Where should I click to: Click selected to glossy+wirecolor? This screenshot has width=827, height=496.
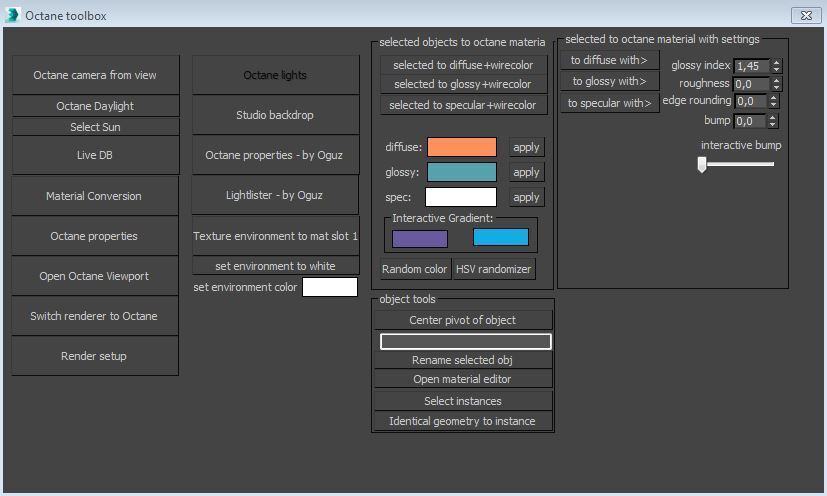463,84
